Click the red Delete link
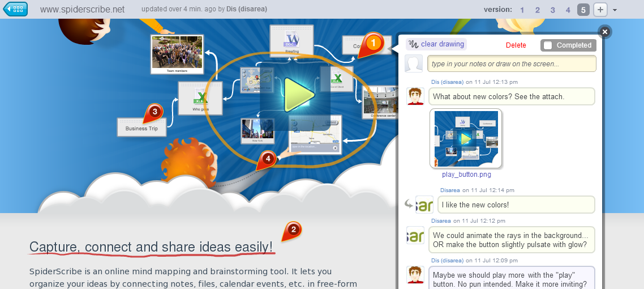 pyautogui.click(x=516, y=45)
